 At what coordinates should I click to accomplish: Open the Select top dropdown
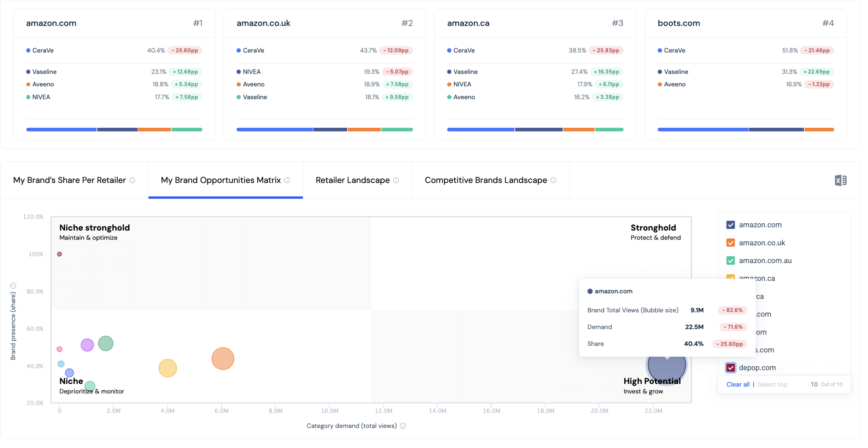(x=773, y=384)
